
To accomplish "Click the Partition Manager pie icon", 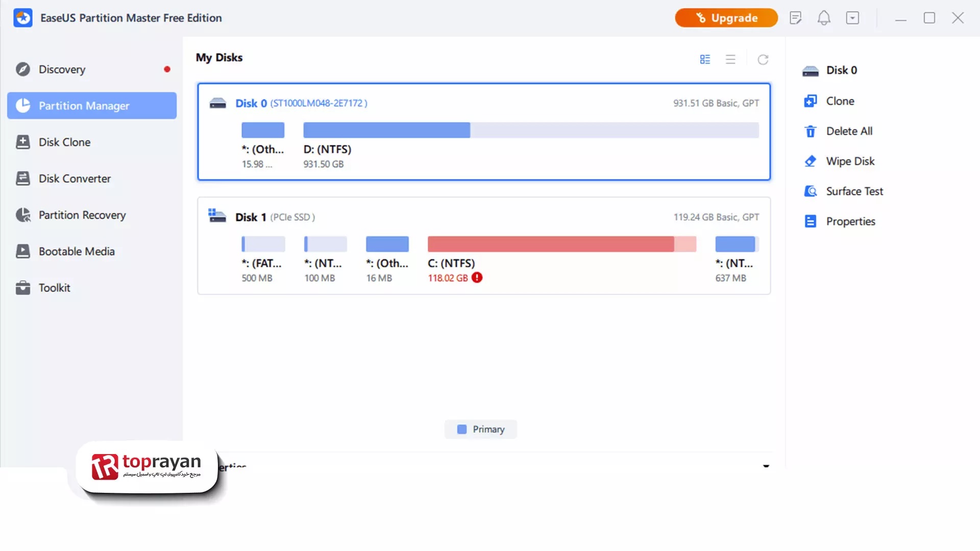I will [23, 106].
